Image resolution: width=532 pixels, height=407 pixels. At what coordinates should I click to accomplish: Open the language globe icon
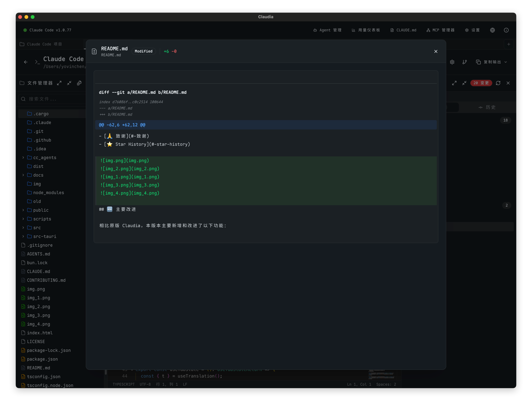[492, 30]
